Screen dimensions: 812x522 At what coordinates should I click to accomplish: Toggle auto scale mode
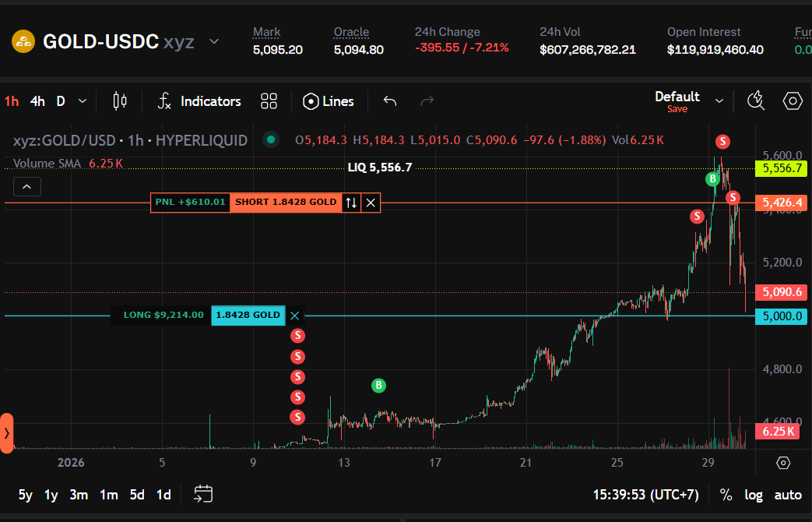[x=788, y=495]
